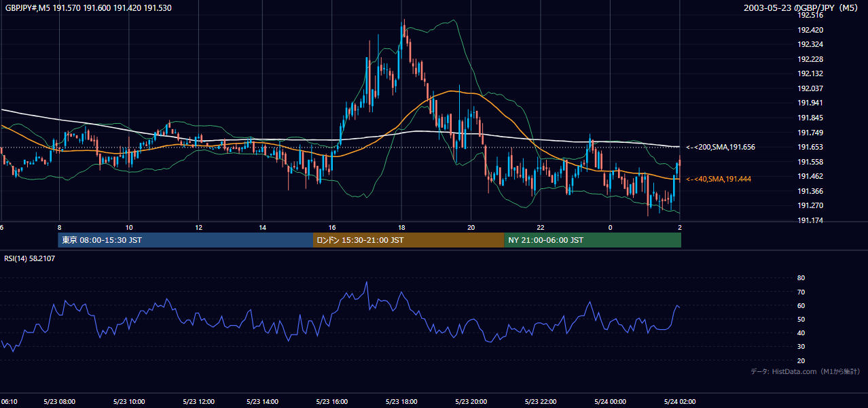This screenshot has height=408, width=868.
Task: Click price axis value 192.516
Action: point(810,15)
